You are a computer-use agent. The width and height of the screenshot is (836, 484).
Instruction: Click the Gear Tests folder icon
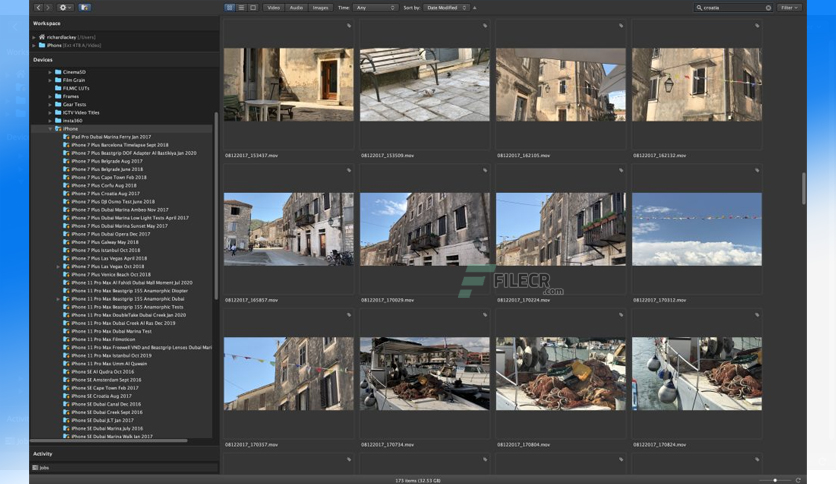click(x=58, y=104)
